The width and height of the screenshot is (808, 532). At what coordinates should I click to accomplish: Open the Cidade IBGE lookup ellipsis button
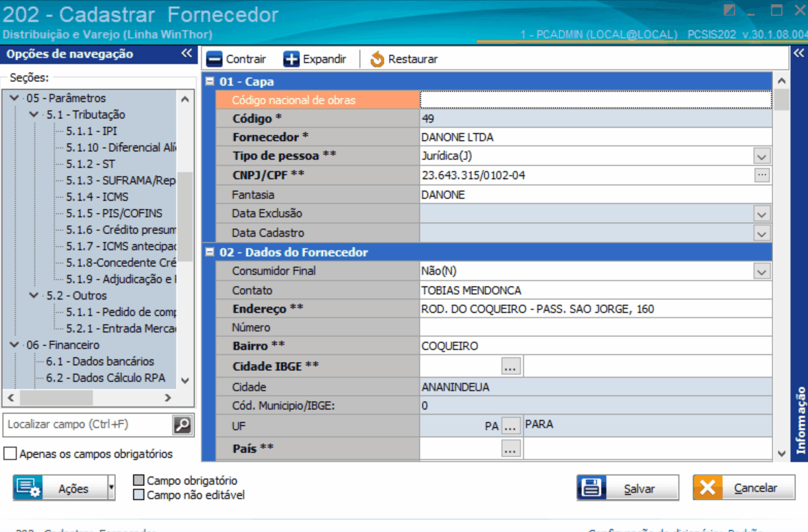point(510,367)
